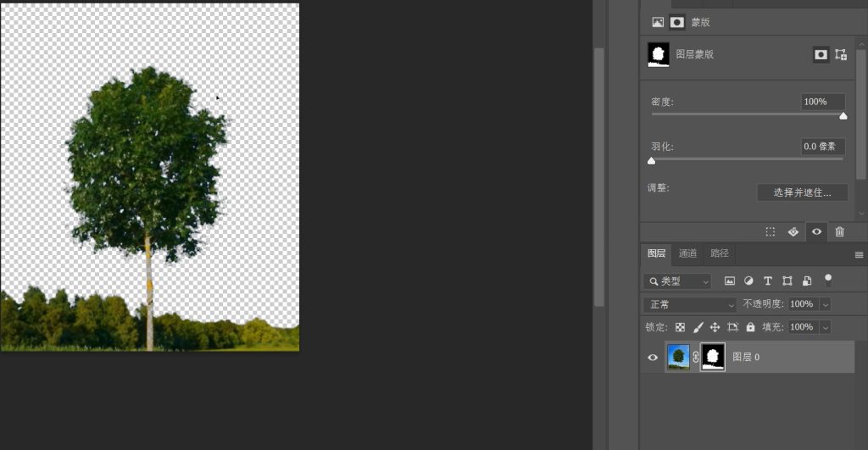Toggle the layer filter on/off switch
The width and height of the screenshot is (868, 450).
(x=828, y=279)
